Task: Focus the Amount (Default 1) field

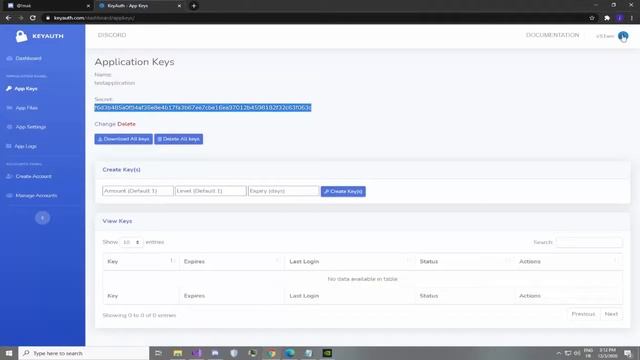Action: click(x=138, y=191)
